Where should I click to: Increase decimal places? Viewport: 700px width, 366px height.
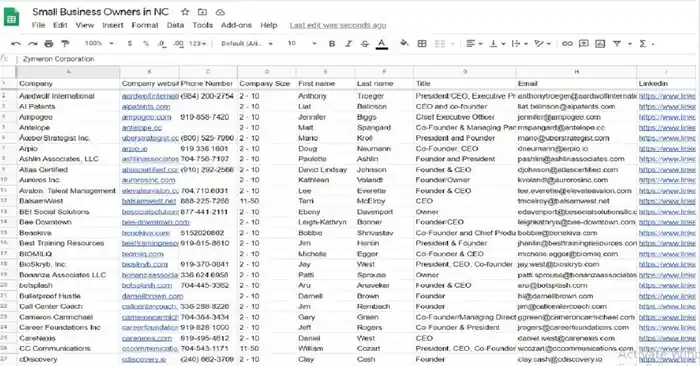tap(178, 44)
